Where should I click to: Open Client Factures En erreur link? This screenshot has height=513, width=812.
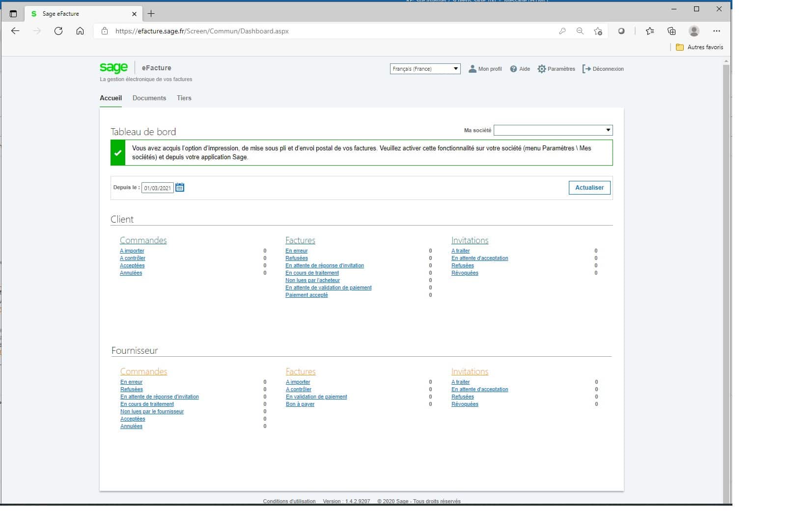point(296,251)
